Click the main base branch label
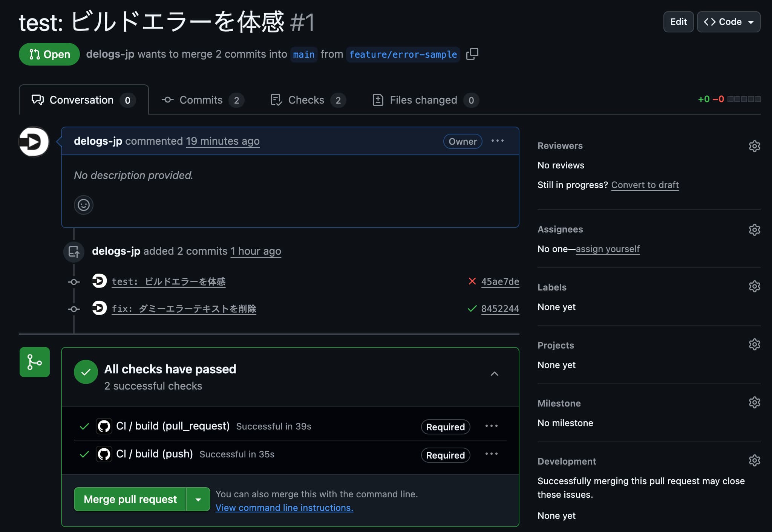772x532 pixels. tap(304, 55)
